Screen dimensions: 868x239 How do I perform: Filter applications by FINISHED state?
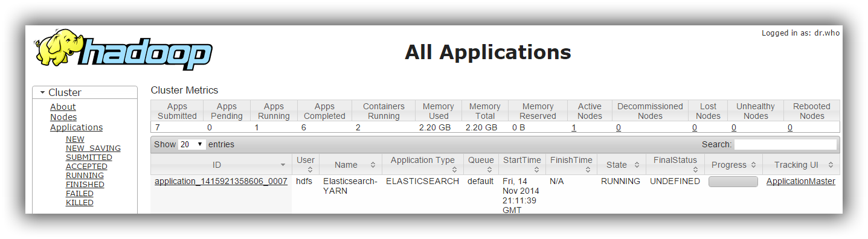(x=85, y=185)
